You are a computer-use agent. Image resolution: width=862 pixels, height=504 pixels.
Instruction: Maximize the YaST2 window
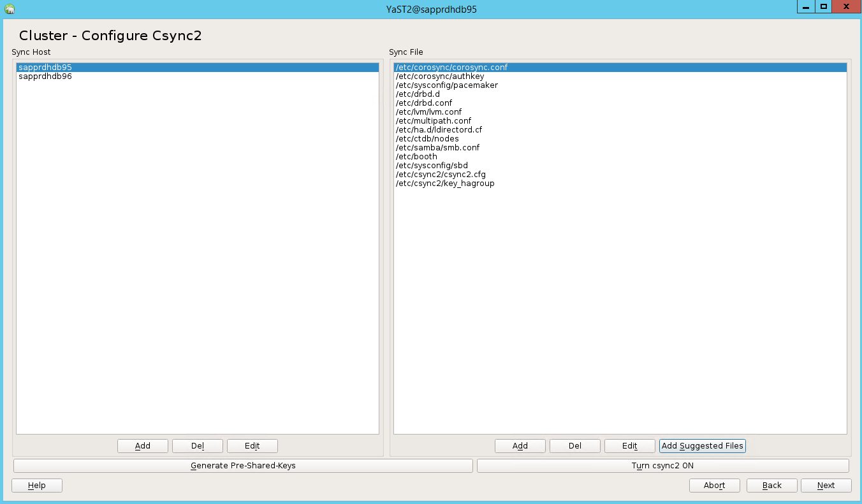824,6
